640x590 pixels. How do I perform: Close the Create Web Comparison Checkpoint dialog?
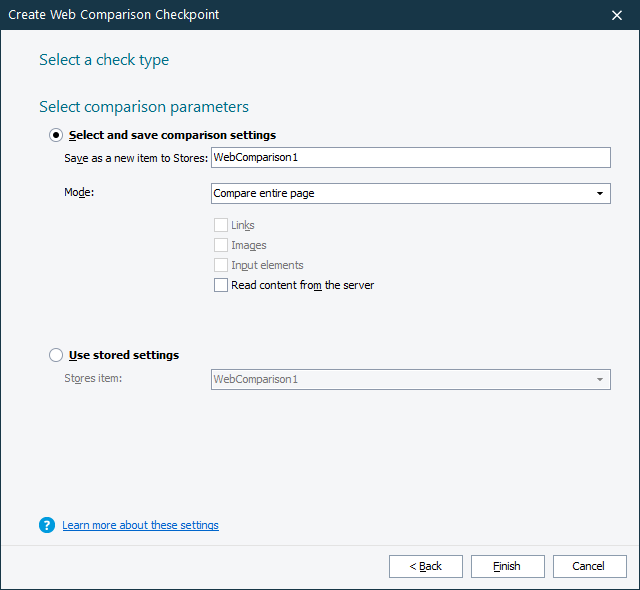617,15
